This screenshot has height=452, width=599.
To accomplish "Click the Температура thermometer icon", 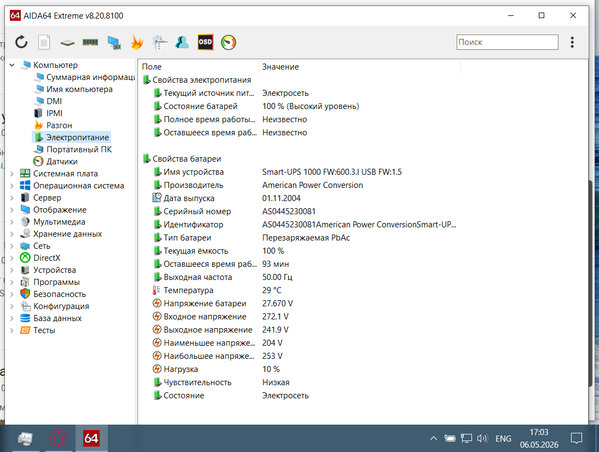I will pyautogui.click(x=156, y=290).
